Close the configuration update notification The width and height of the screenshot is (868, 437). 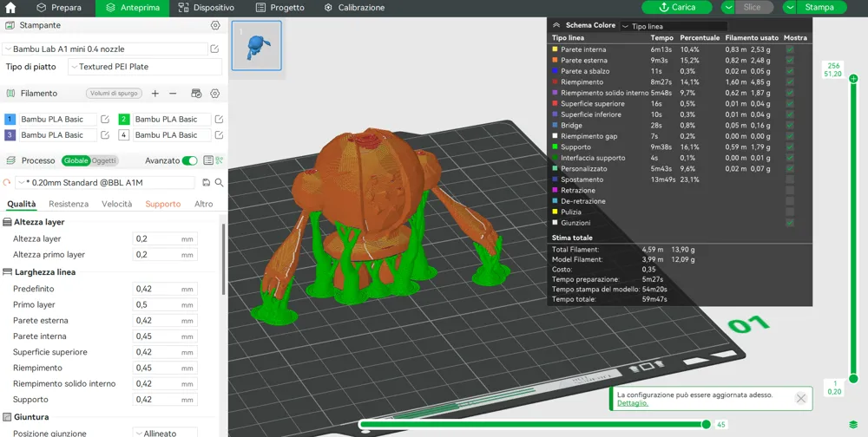point(800,398)
